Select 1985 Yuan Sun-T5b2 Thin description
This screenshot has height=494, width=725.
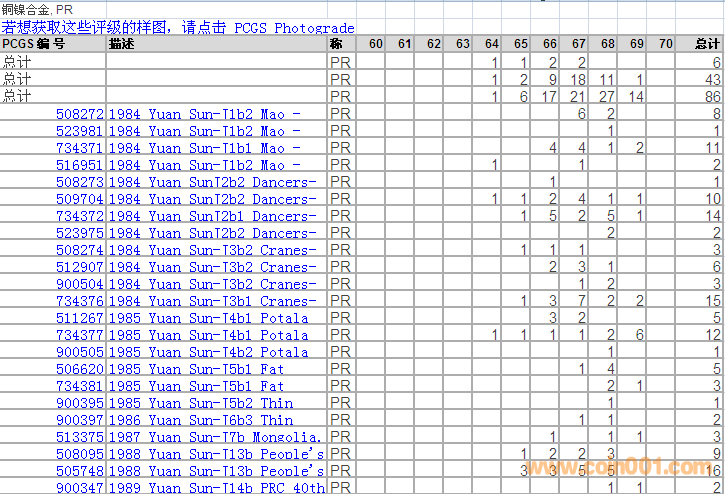201,403
